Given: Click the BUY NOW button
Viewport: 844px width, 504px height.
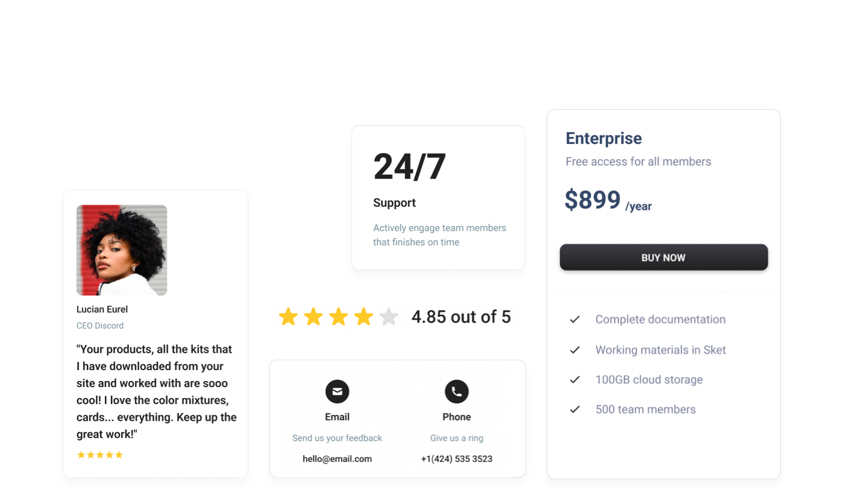Looking at the screenshot, I should pos(664,257).
